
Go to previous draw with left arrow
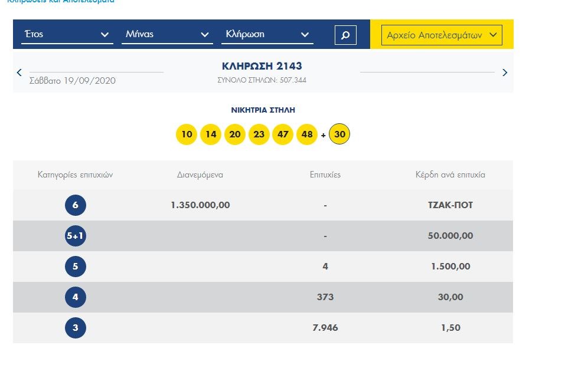pyautogui.click(x=19, y=73)
